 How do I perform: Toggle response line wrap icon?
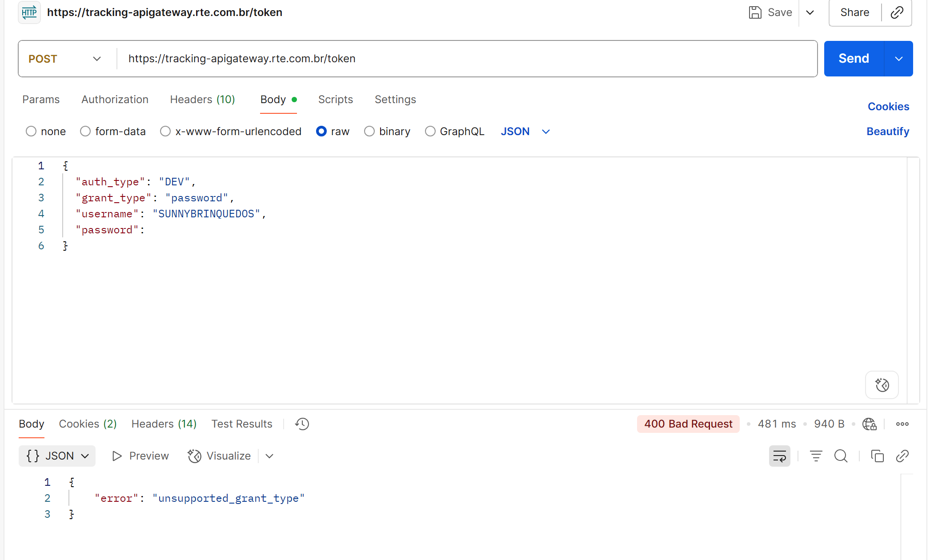780,456
